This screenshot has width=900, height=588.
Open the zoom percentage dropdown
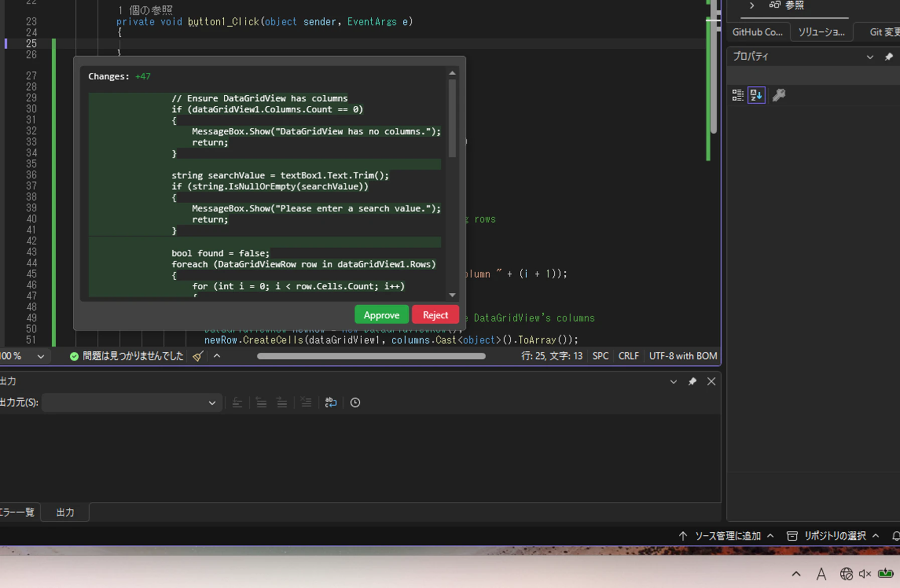[41, 356]
